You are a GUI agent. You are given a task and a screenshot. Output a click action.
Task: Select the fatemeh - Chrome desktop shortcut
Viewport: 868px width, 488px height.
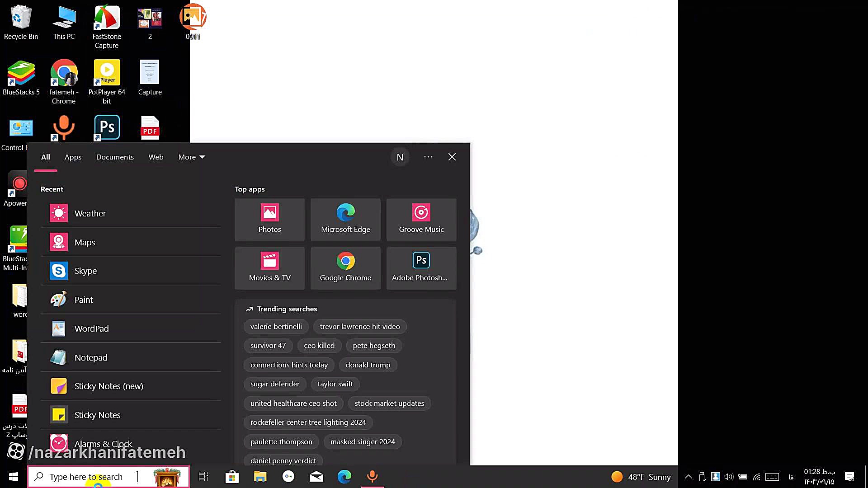point(64,82)
